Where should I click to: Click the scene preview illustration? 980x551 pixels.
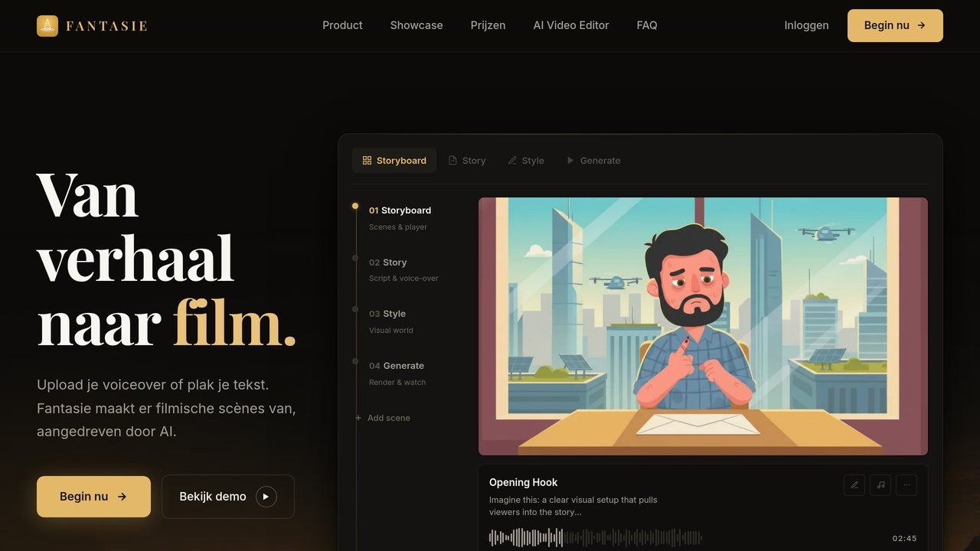click(703, 327)
